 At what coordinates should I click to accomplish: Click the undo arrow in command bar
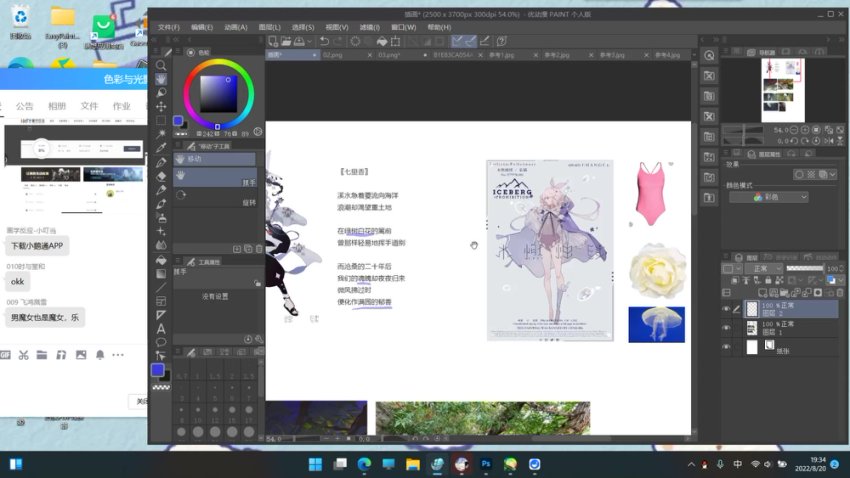click(324, 41)
